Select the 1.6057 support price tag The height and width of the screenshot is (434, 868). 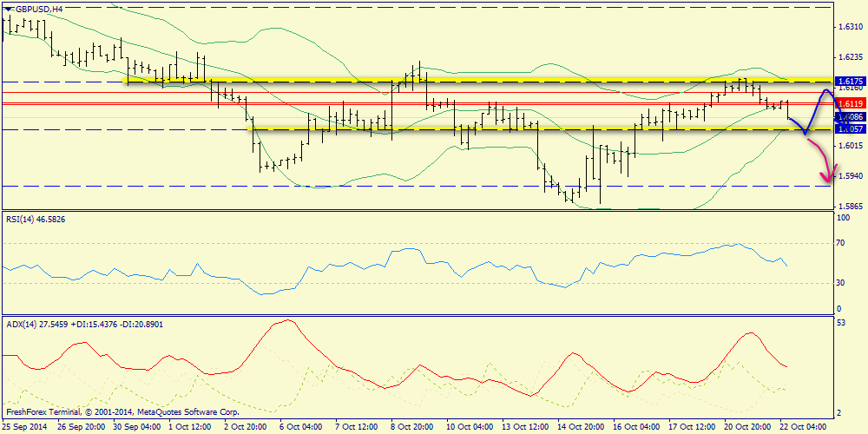click(x=851, y=129)
